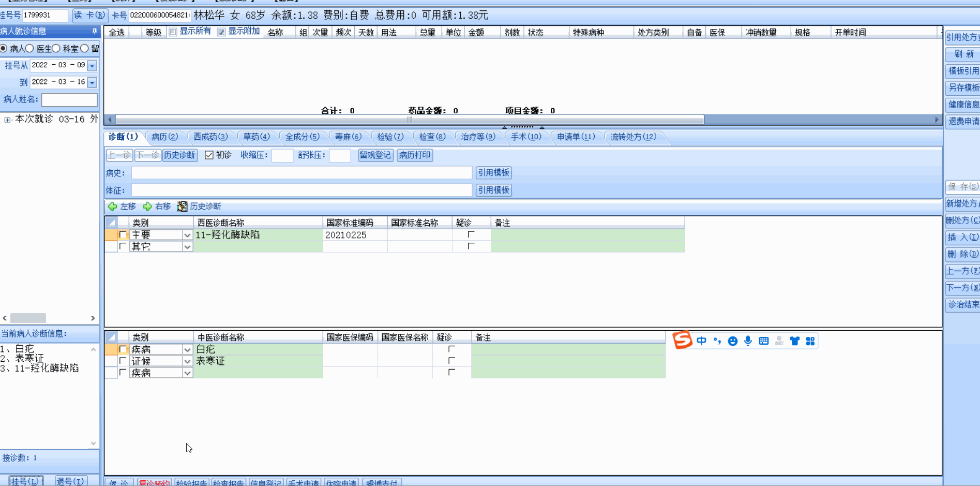Screen dimensions: 980x486
Task: Click the 诊治结束 button
Action: pos(963,304)
